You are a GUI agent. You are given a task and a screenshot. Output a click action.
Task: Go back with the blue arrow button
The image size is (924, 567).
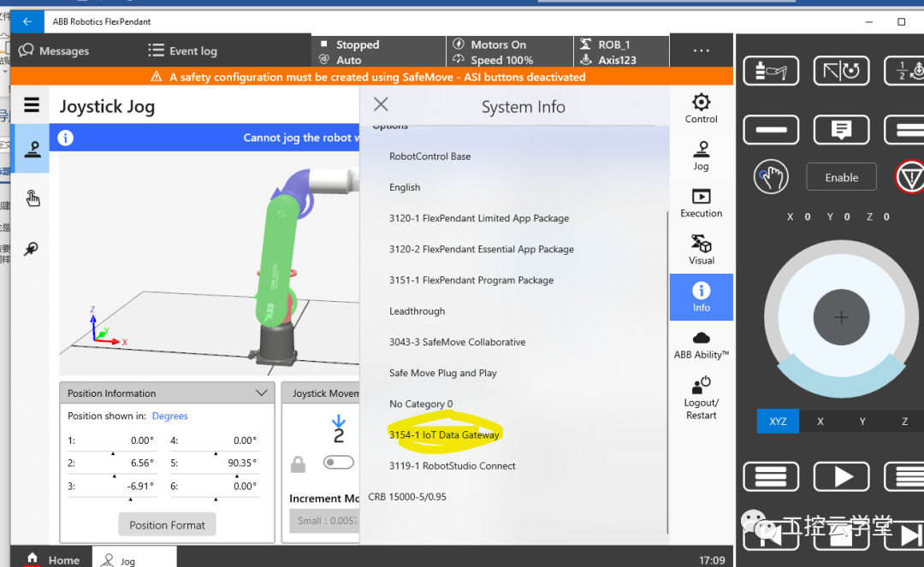(x=27, y=21)
